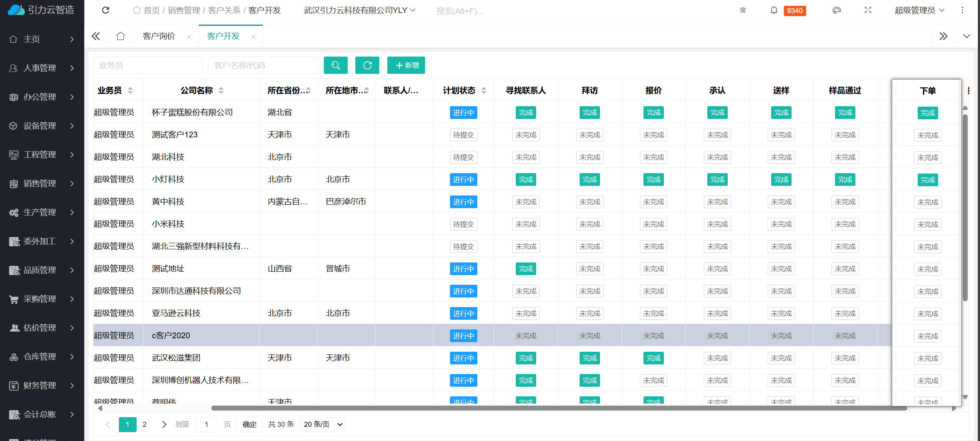Viewport: 980px width, 441px height.
Task: Open the 仓库管理 sidebar module
Action: pyautogui.click(x=40, y=357)
